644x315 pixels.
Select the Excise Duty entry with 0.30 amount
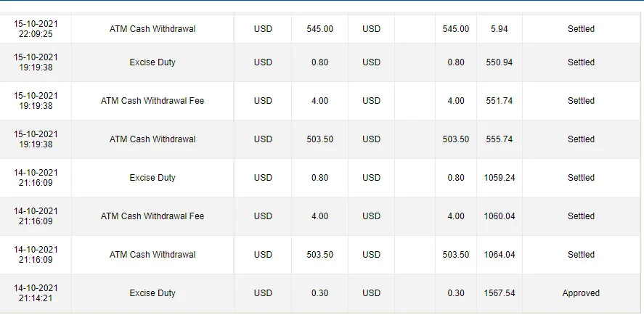pos(152,293)
